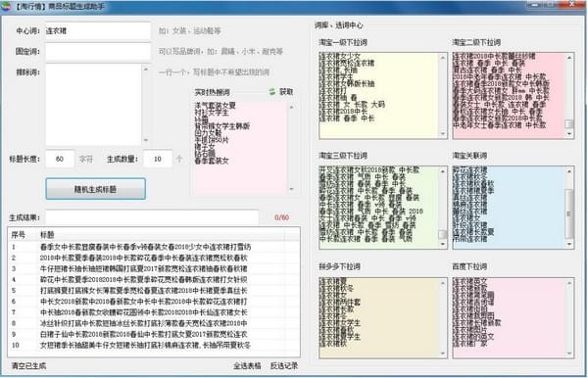Focus the empty 固定词 input field
Viewport: 588px width, 378px height.
point(98,51)
